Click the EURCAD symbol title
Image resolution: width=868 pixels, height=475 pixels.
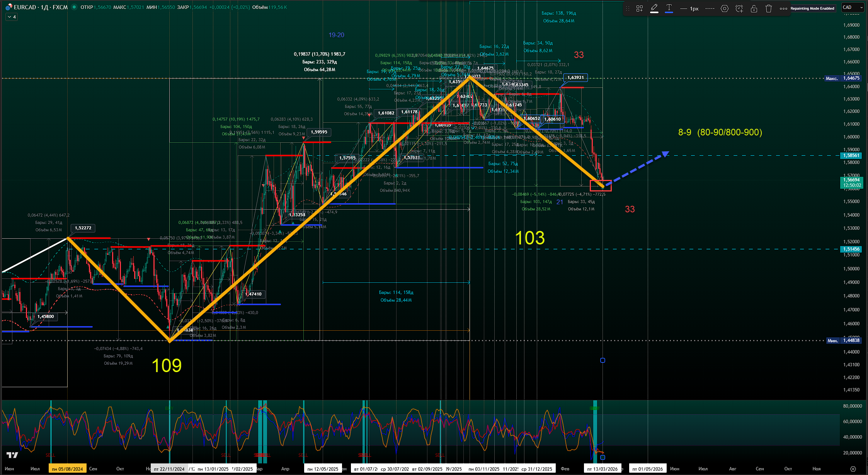25,7
